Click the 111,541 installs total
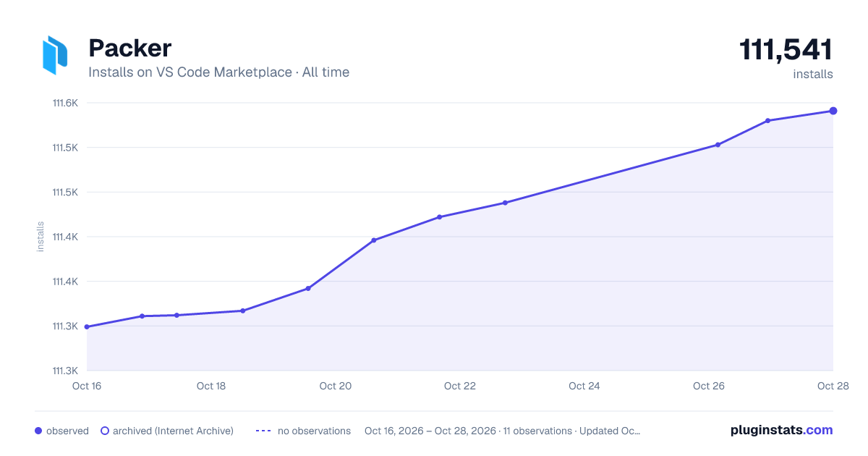 (x=786, y=50)
